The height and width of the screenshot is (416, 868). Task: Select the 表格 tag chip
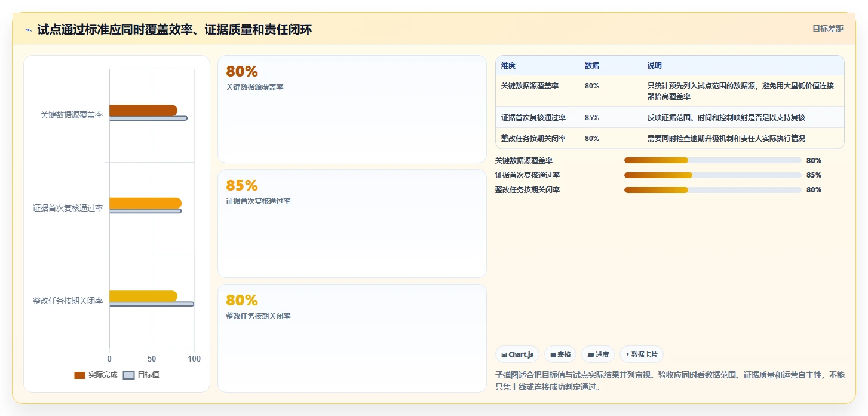pos(560,354)
